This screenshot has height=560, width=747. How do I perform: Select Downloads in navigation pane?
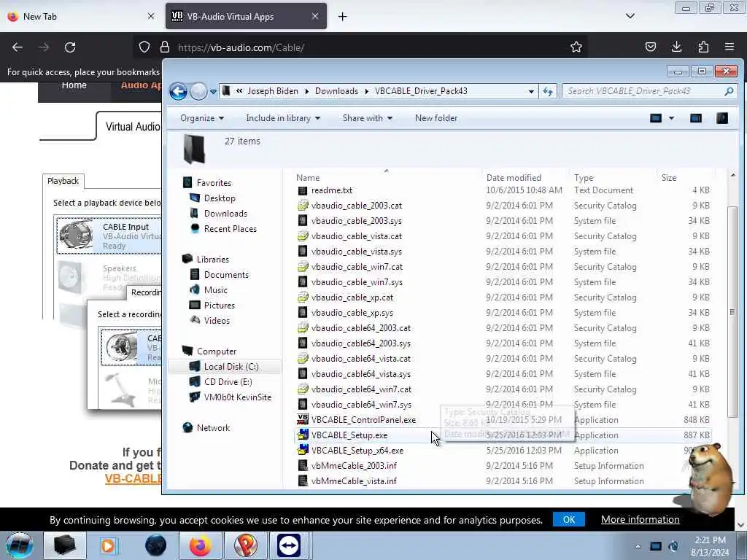[x=225, y=214]
